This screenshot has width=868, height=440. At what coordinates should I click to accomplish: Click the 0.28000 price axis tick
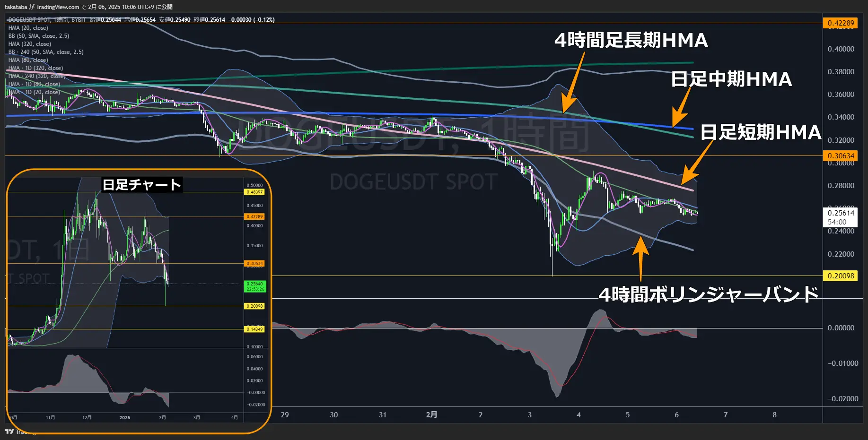[841, 186]
